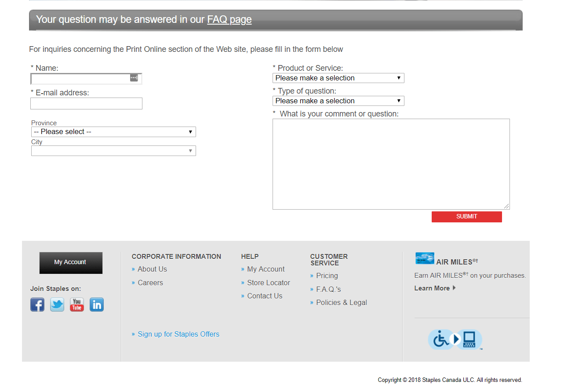Open the Type of question dropdown
This screenshot has width=575, height=392.
tap(338, 101)
